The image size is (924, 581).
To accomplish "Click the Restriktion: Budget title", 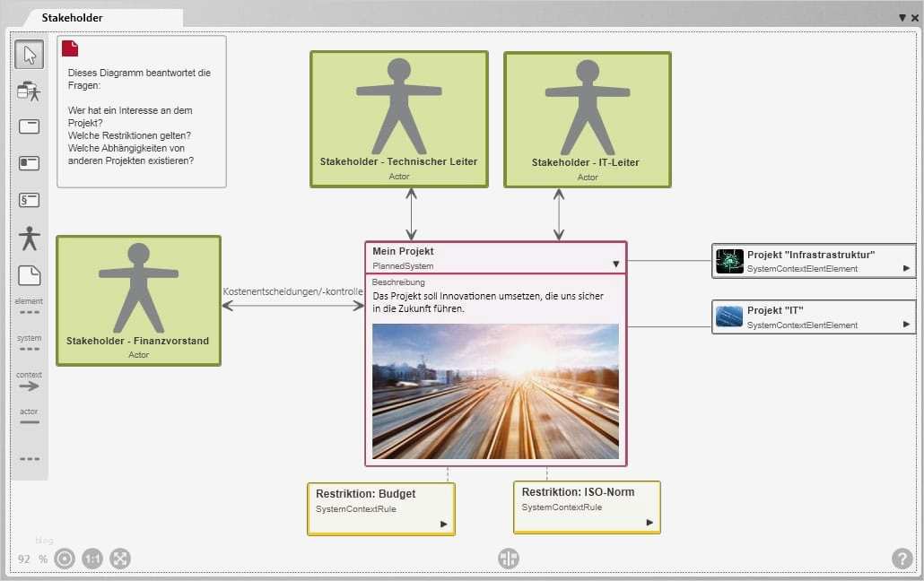I will [365, 494].
